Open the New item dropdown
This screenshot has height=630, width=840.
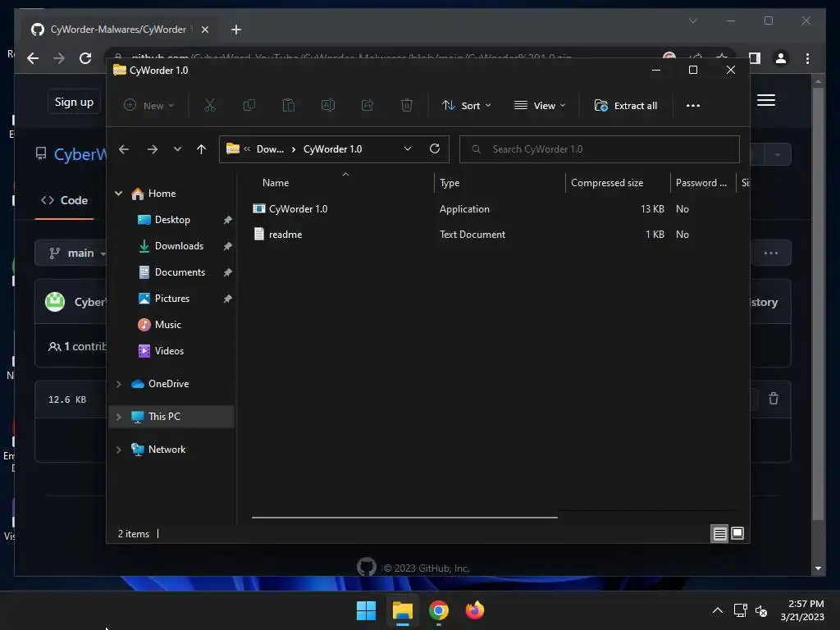pos(149,106)
